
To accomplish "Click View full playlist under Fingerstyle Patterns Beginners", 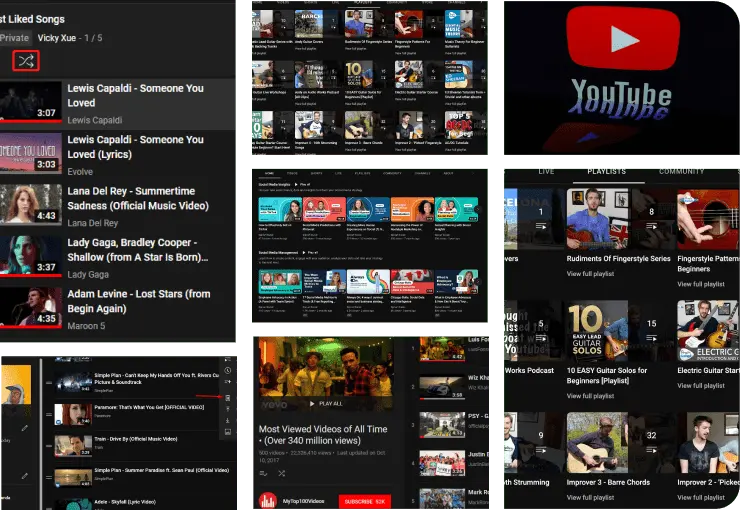I will [701, 284].
